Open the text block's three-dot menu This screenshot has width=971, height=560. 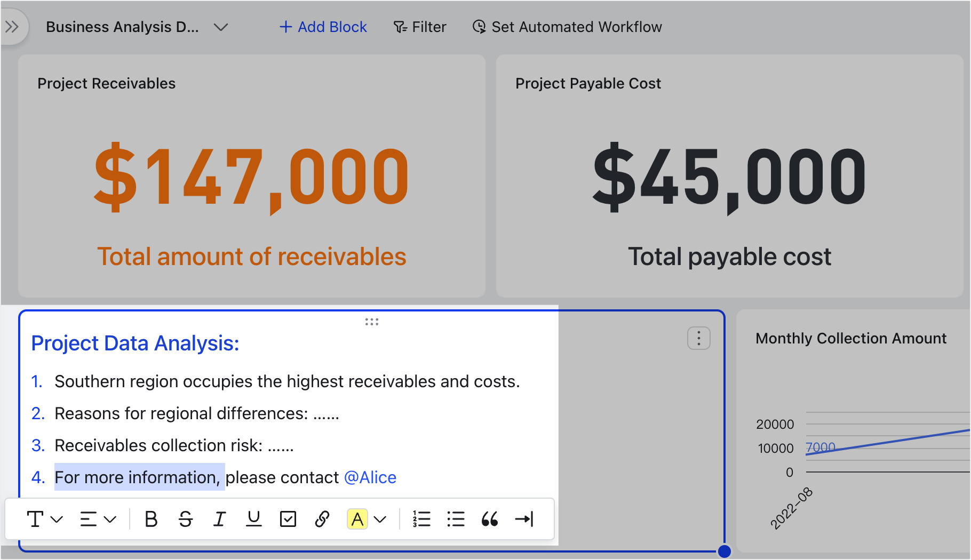699,338
